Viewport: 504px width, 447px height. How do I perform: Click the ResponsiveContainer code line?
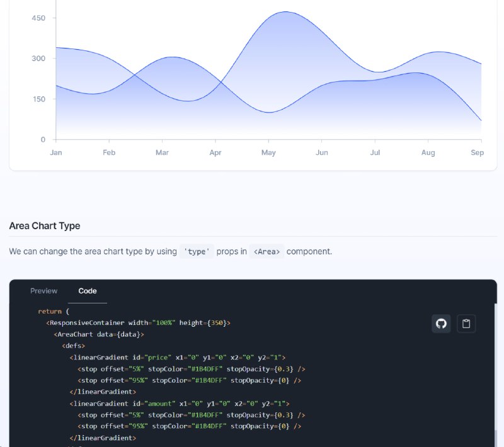click(138, 323)
